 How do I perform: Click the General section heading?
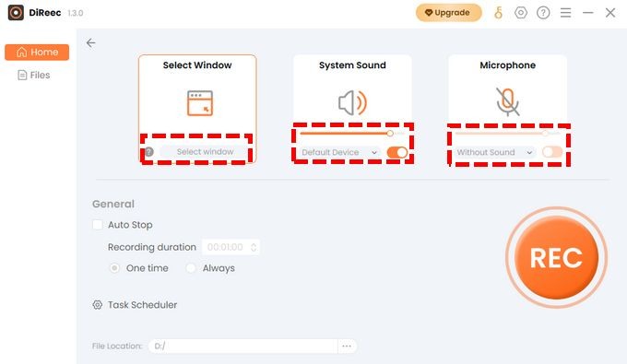click(x=113, y=204)
